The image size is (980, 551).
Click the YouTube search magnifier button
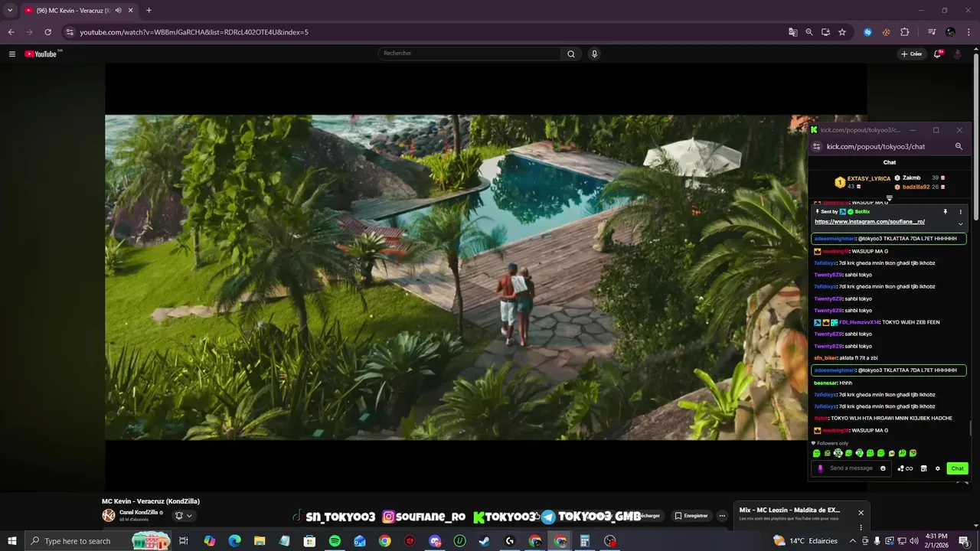pyautogui.click(x=570, y=54)
